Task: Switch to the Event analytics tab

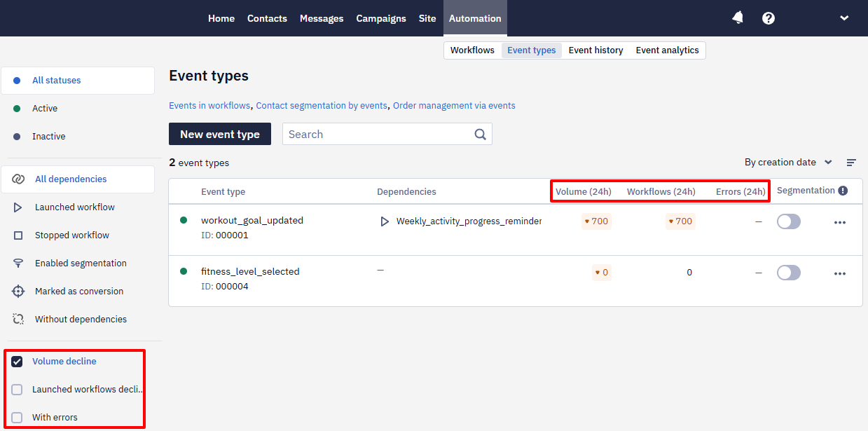Action: point(667,50)
